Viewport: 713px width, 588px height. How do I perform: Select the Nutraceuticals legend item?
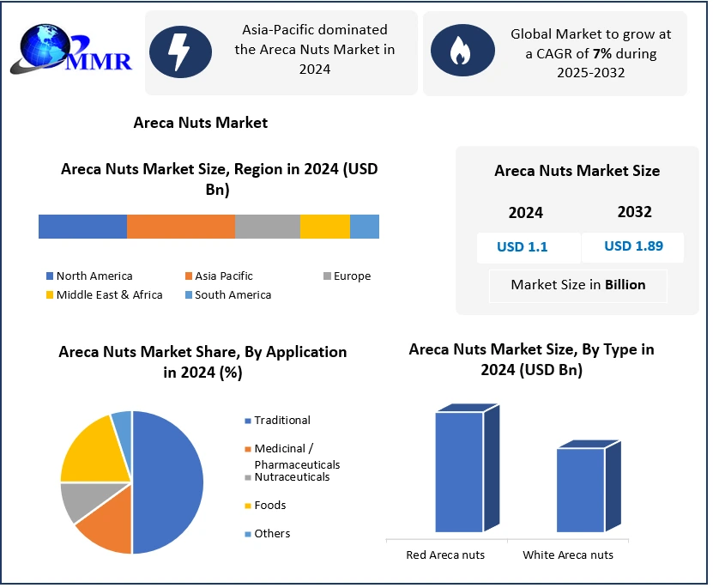tap(291, 477)
